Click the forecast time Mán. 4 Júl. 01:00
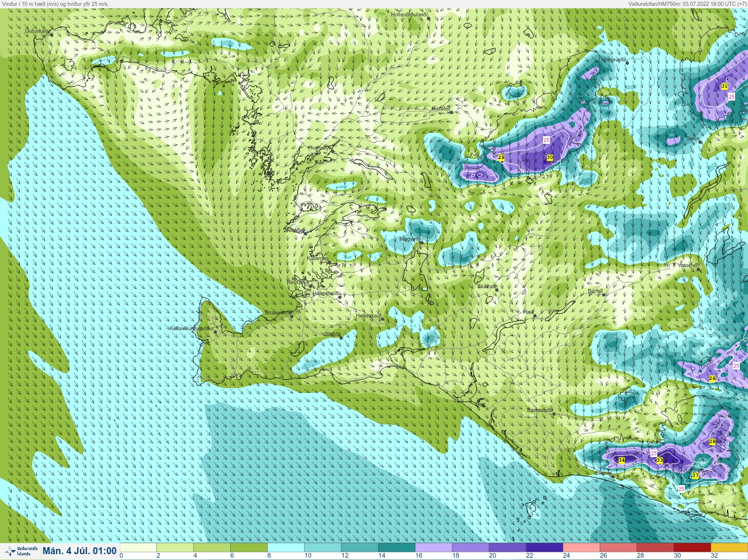Screen dimensions: 748x560 tap(79, 551)
